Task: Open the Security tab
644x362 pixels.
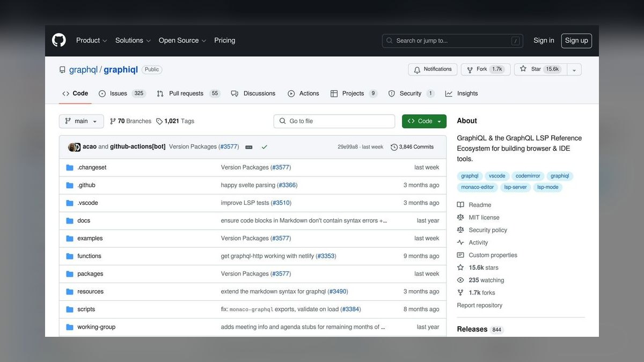Action: pos(411,93)
